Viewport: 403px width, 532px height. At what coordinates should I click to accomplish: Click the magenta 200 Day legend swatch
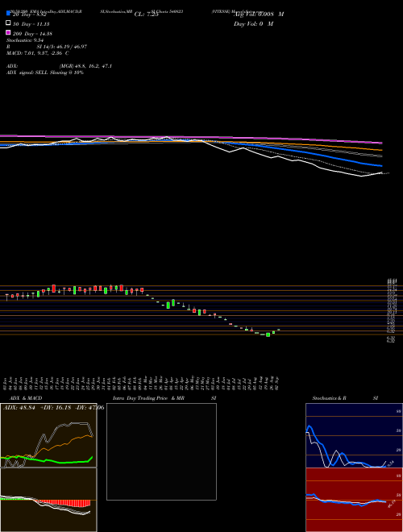click(9, 32)
